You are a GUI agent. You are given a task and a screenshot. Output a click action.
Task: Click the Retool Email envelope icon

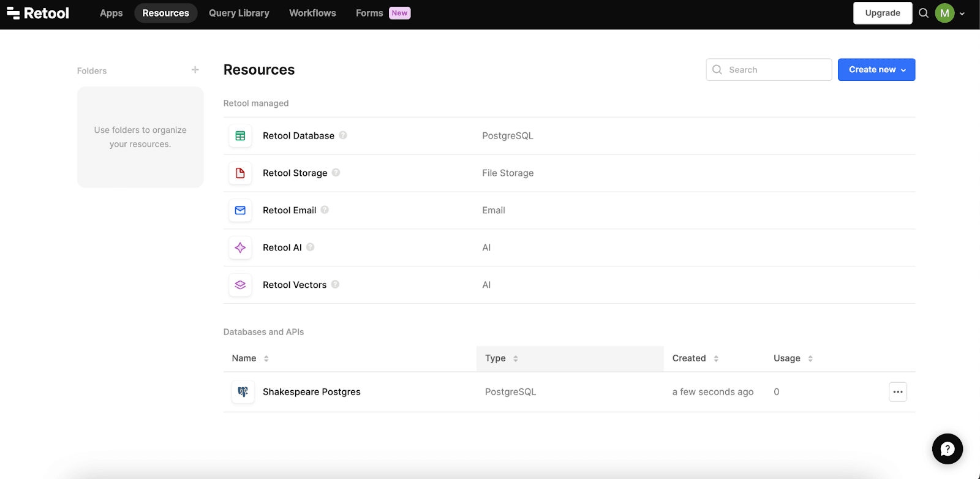[x=240, y=211]
